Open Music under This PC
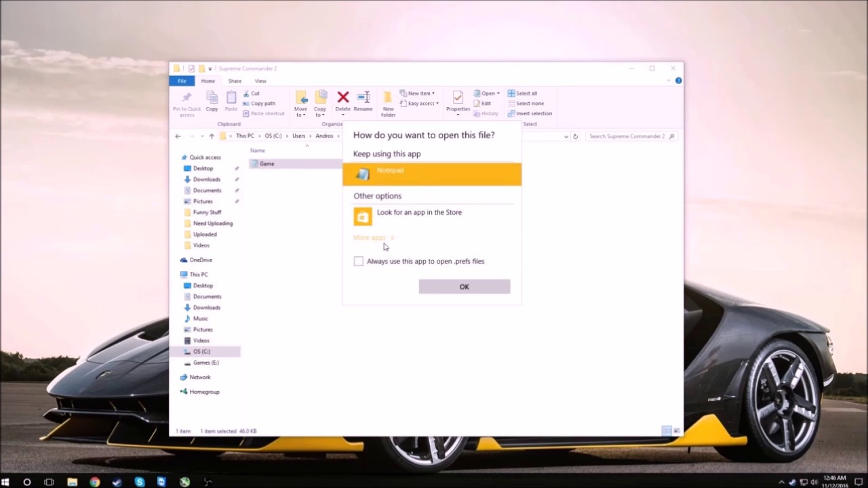 point(200,319)
